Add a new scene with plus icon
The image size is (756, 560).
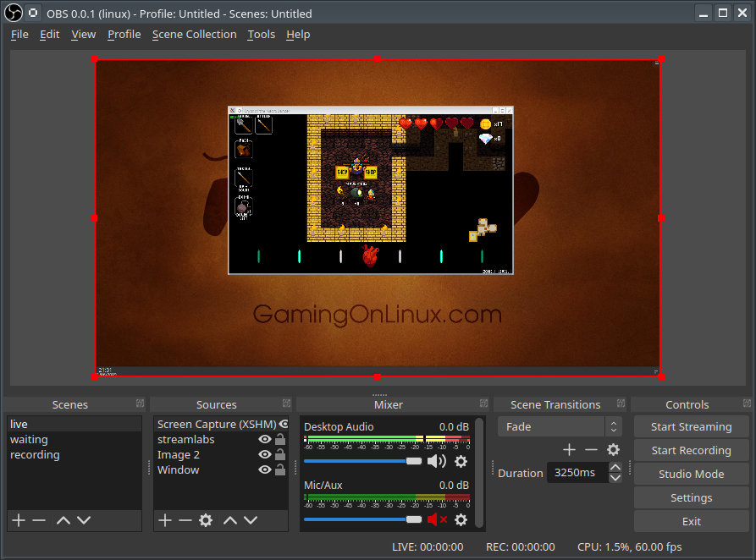coord(19,520)
